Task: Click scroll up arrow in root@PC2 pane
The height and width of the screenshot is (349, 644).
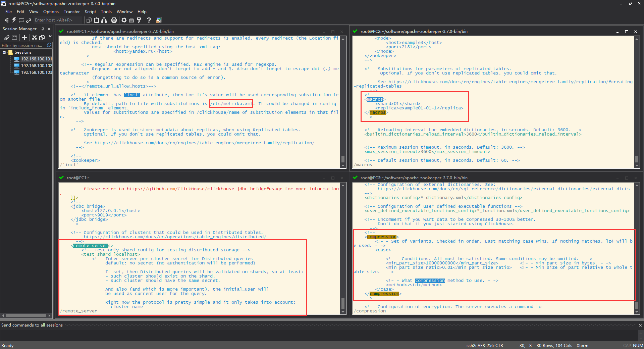Action: coord(637,39)
